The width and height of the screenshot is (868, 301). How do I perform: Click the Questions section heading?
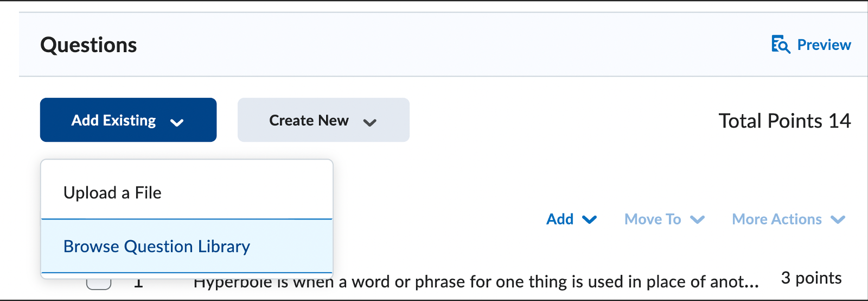pyautogui.click(x=88, y=45)
